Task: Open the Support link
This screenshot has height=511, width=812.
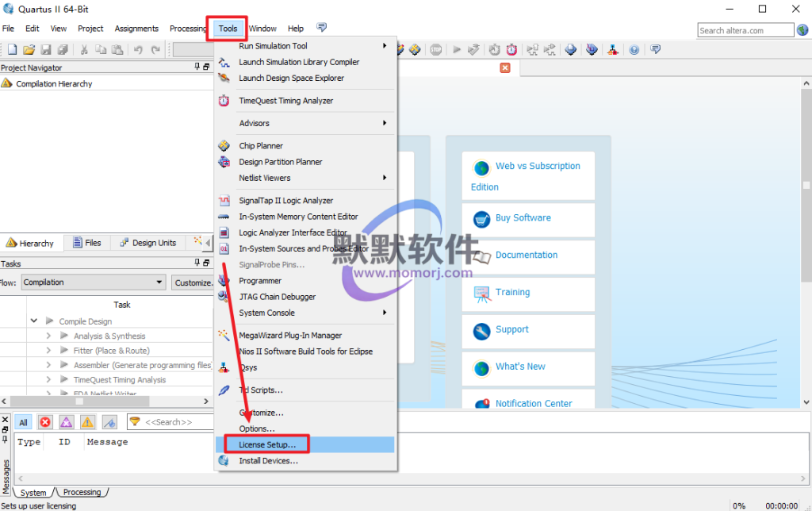Action: click(x=512, y=329)
